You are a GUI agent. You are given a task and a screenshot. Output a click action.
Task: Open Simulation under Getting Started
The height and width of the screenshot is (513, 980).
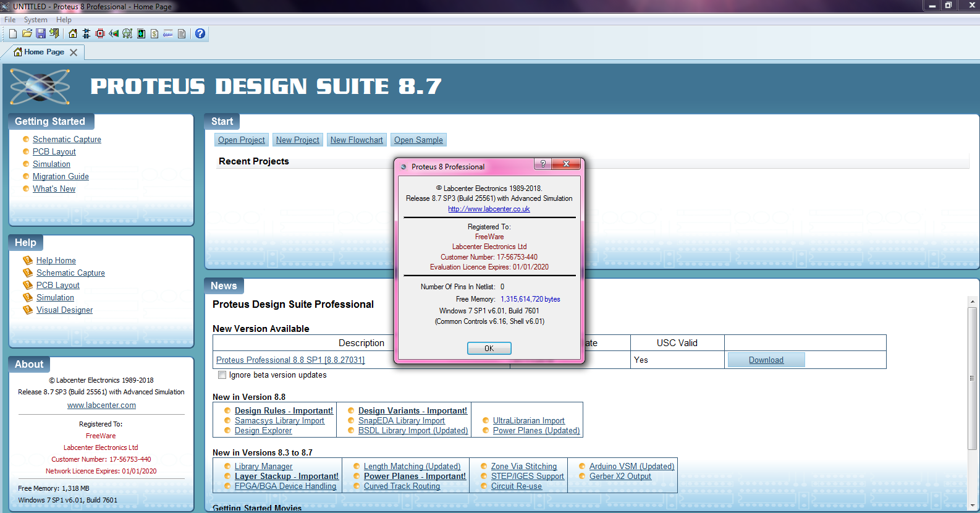pos(51,164)
